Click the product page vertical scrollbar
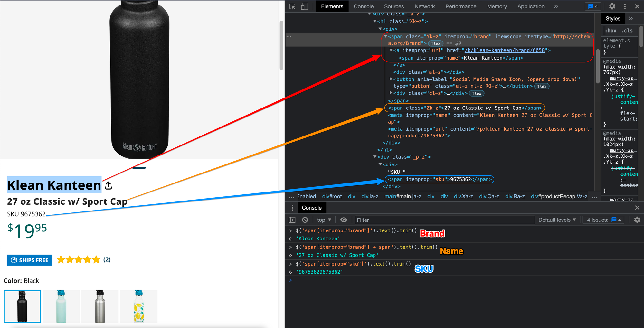Viewport: 644px width, 328px height. click(x=281, y=45)
